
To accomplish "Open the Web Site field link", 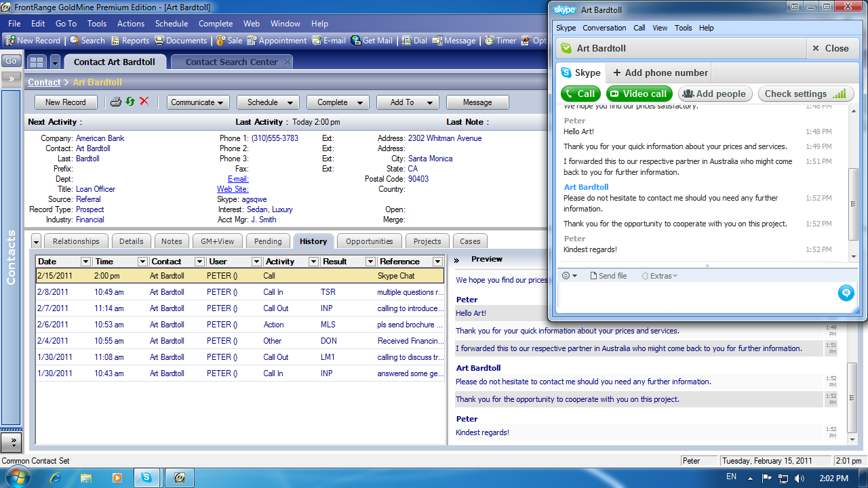I will (233, 189).
